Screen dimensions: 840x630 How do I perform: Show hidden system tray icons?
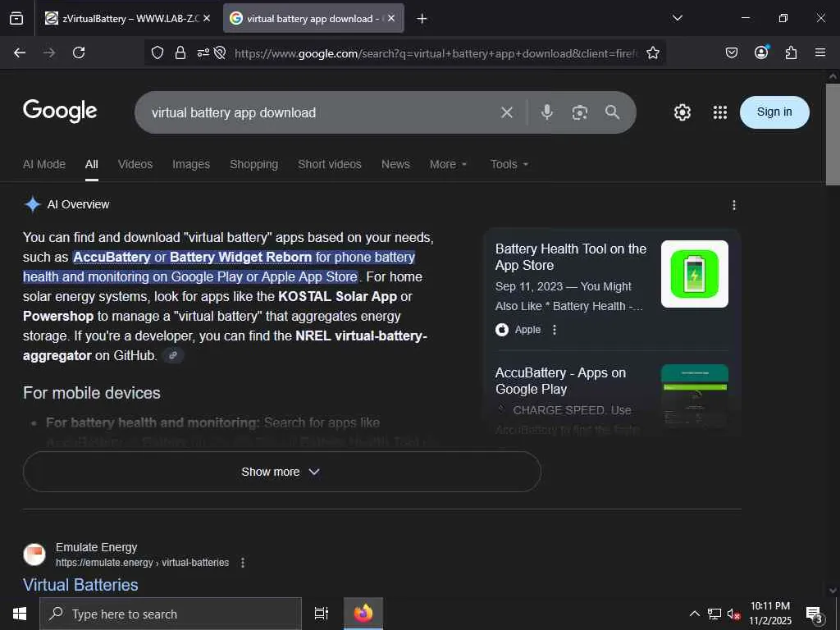coord(694,614)
